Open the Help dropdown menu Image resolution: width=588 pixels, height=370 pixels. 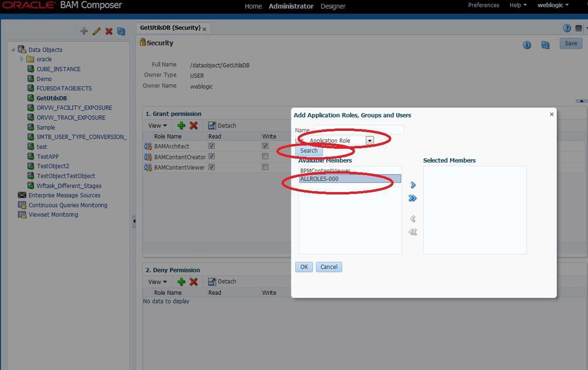pyautogui.click(x=518, y=5)
